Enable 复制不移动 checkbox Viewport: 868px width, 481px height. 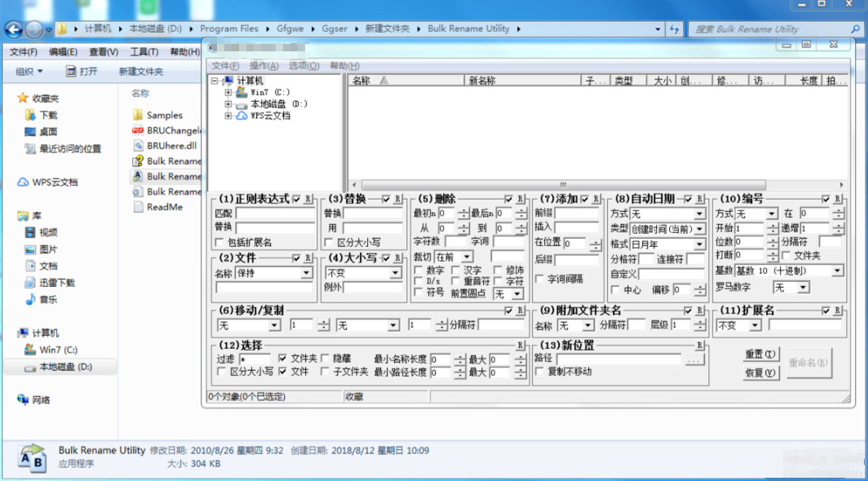coord(540,372)
